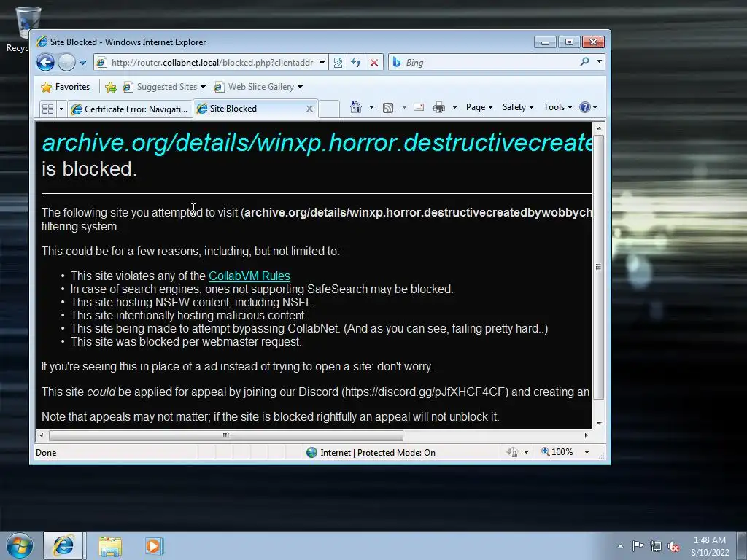
Task: Follow the CollabVM Rules link
Action: coord(249,276)
